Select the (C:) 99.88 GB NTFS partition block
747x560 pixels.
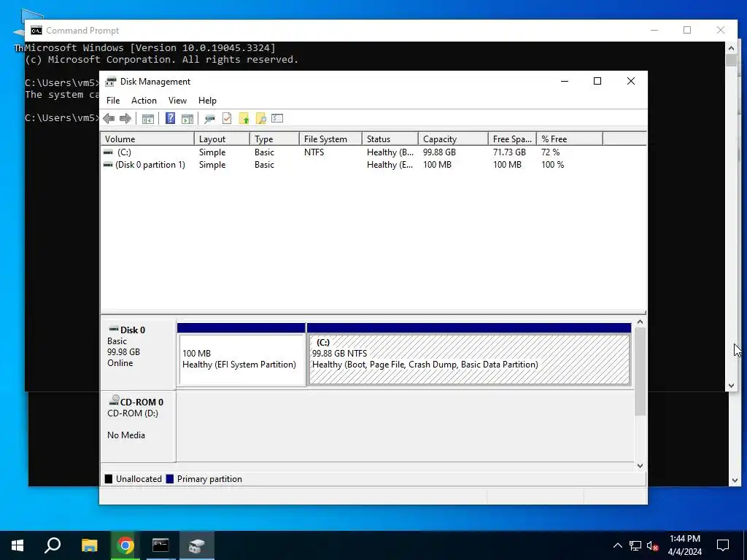point(469,359)
